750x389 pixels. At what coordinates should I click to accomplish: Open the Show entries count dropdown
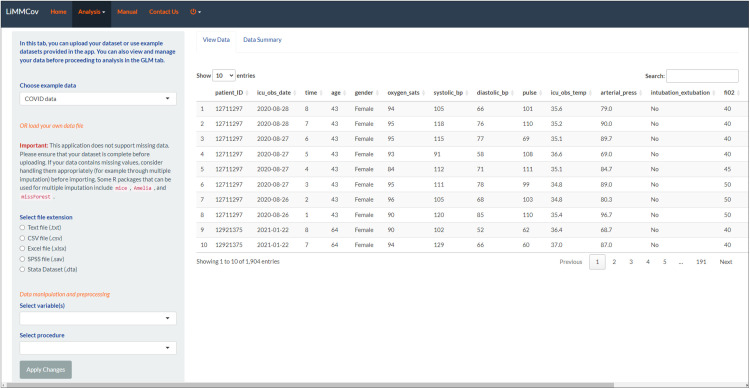223,76
